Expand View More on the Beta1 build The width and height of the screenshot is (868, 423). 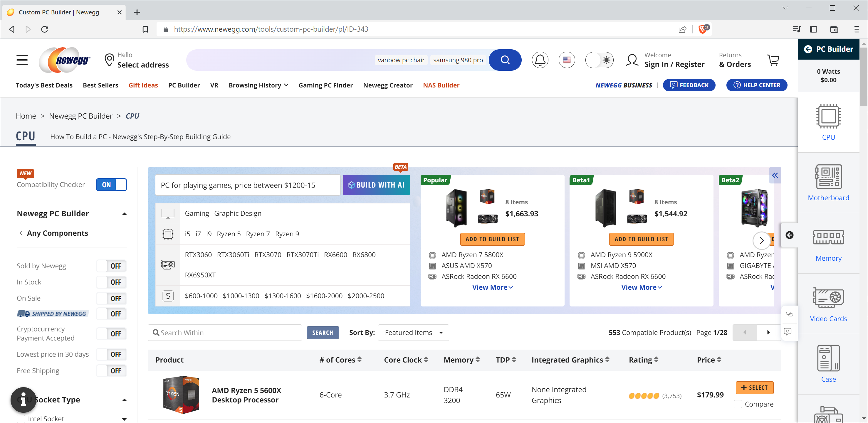pyautogui.click(x=641, y=287)
